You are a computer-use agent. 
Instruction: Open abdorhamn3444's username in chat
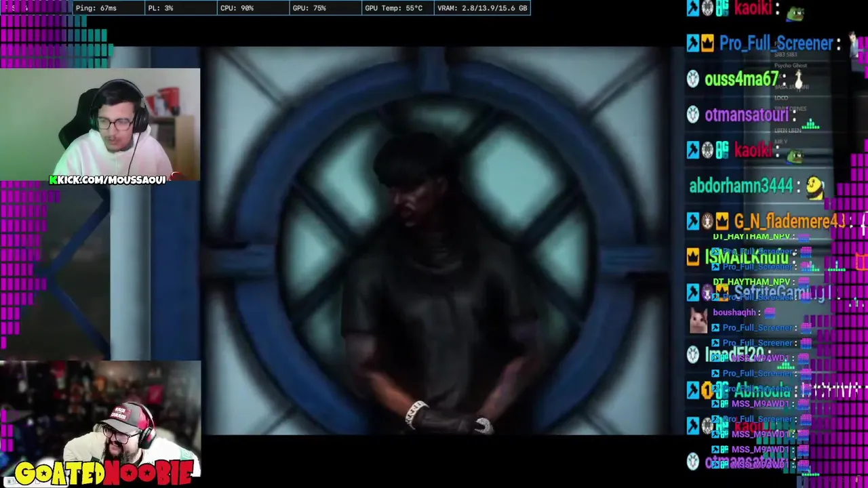coord(741,186)
